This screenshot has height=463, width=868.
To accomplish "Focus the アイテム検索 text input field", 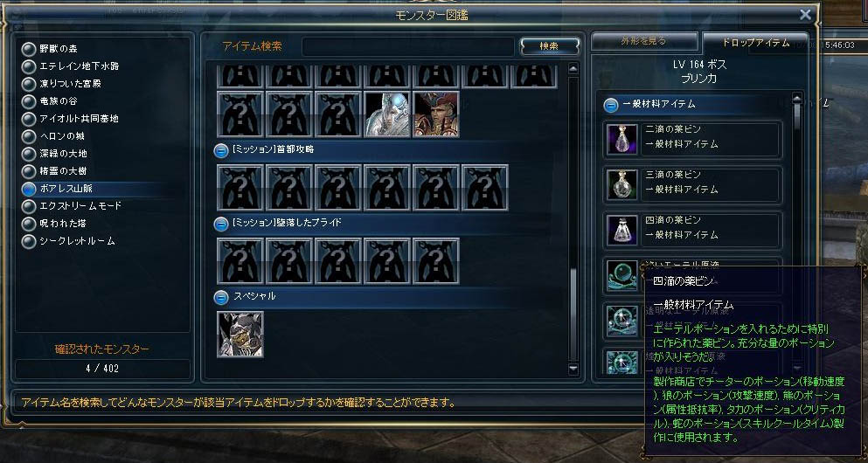I will tap(408, 46).
